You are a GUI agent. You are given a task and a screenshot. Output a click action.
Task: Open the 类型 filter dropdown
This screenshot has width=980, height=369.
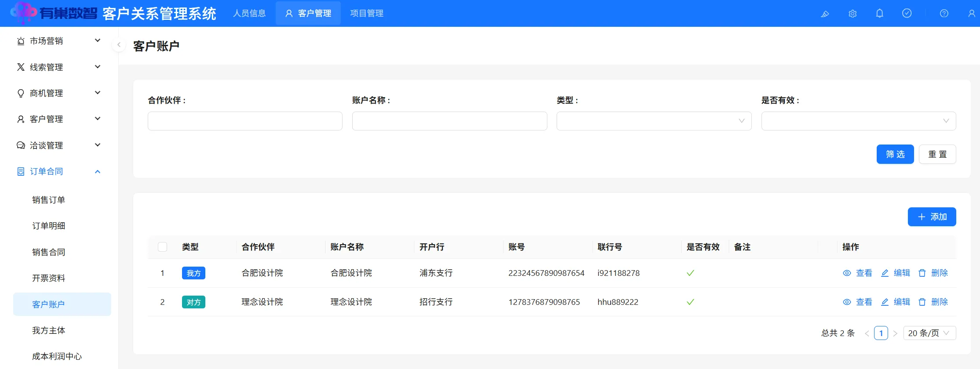(x=654, y=121)
